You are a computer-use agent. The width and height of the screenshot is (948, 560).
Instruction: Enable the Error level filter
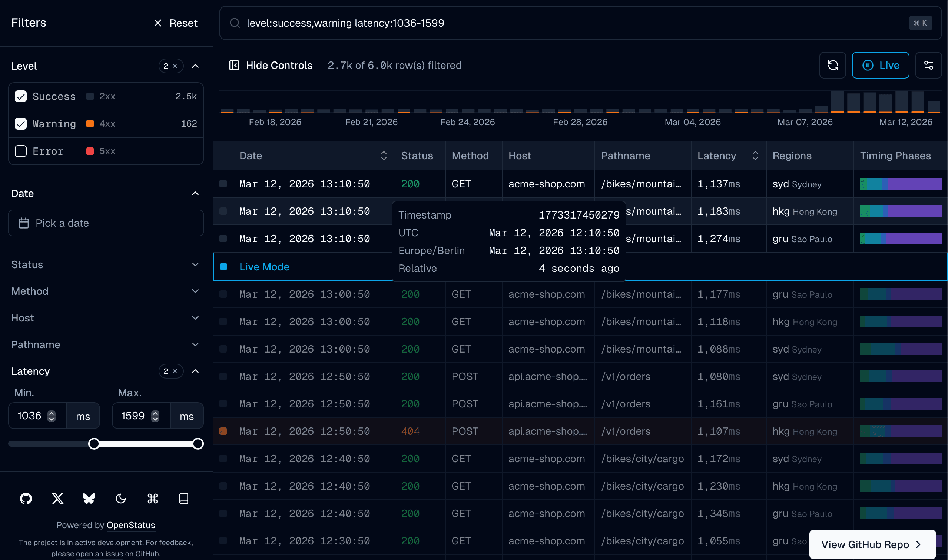coord(21,151)
